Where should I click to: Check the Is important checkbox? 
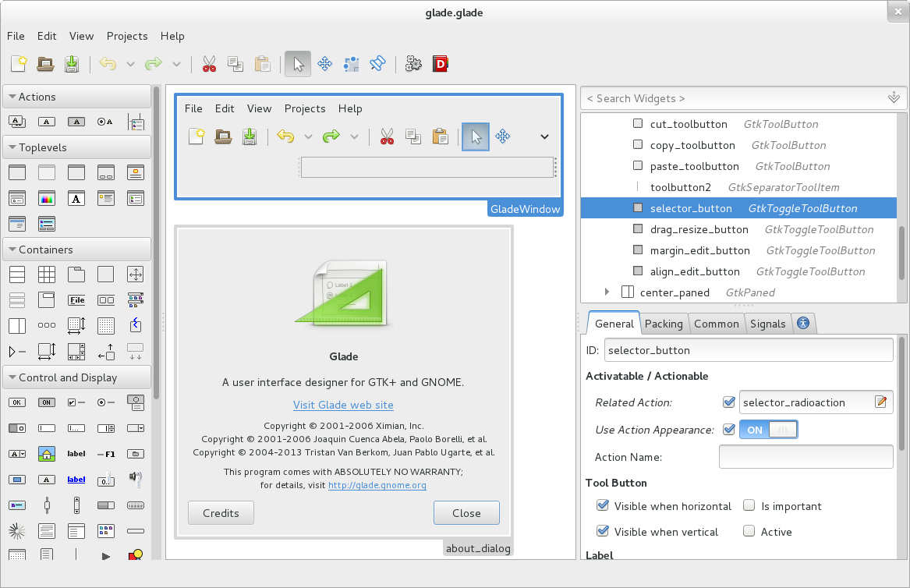tap(749, 505)
